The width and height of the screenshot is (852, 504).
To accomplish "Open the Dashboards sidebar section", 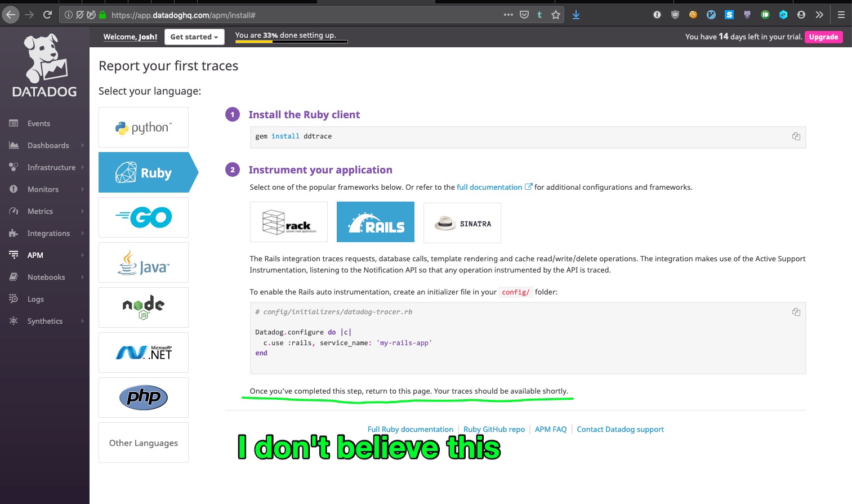I will coord(48,145).
